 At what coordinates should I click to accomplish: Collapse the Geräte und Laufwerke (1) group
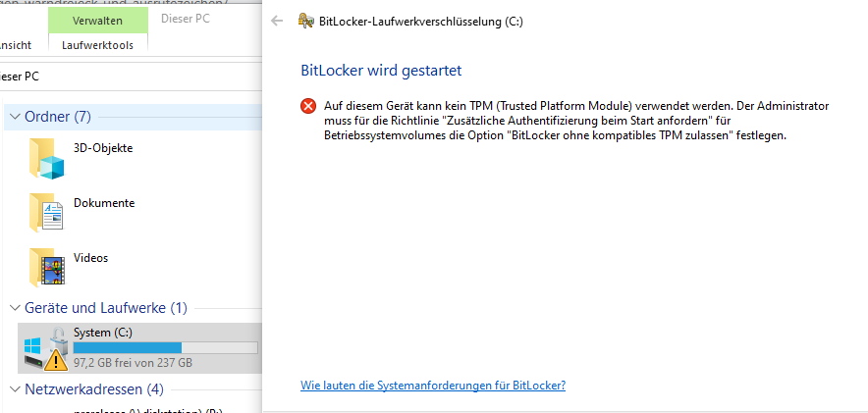[x=15, y=308]
